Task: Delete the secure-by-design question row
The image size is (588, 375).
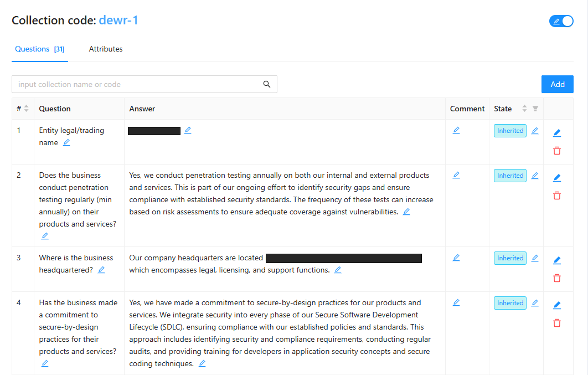Action: 557,323
